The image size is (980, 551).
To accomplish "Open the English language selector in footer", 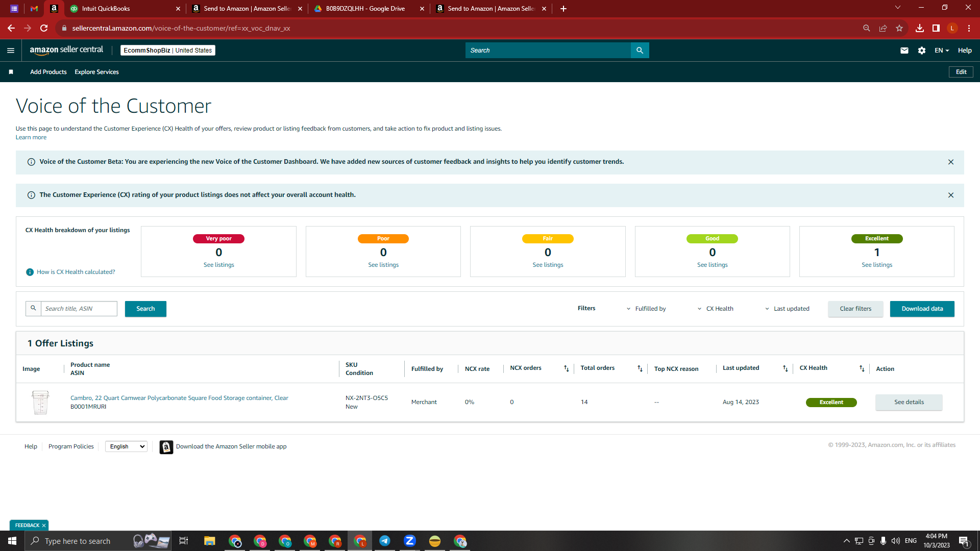I will pos(127,447).
